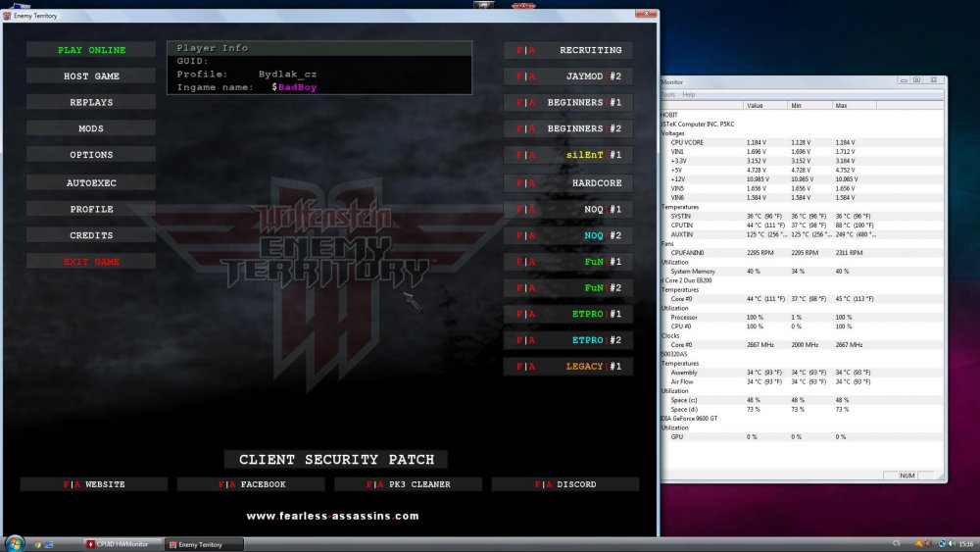Click the Min column header in HWMonitor
Viewport: 980px width, 552px height.
(810, 106)
